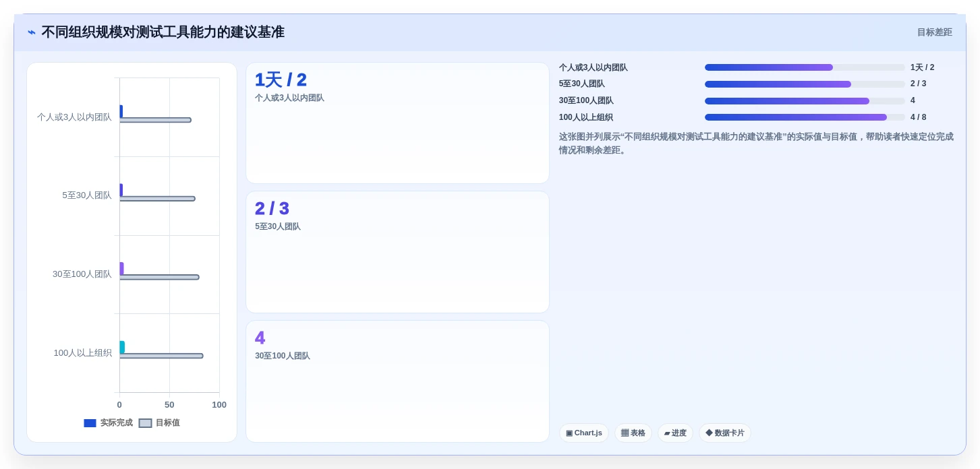Open the 1天 / 2 data card
The width and height of the screenshot is (980, 469).
click(397, 123)
